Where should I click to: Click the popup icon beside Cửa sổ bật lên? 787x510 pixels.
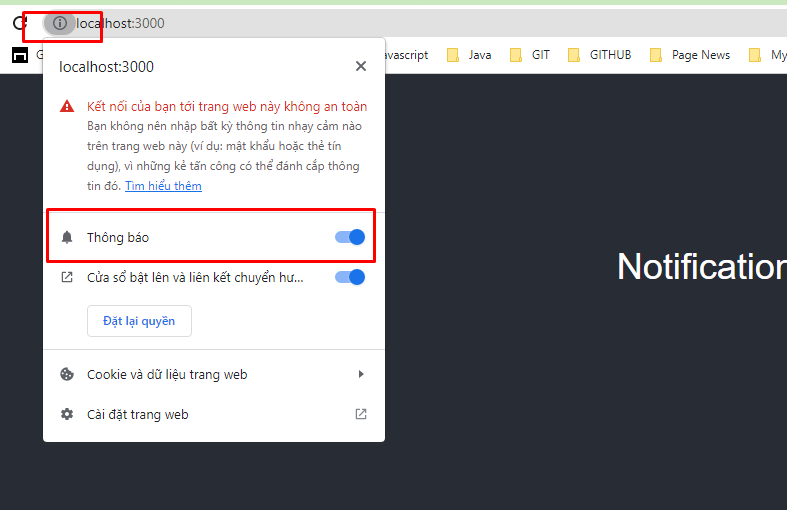tap(67, 277)
